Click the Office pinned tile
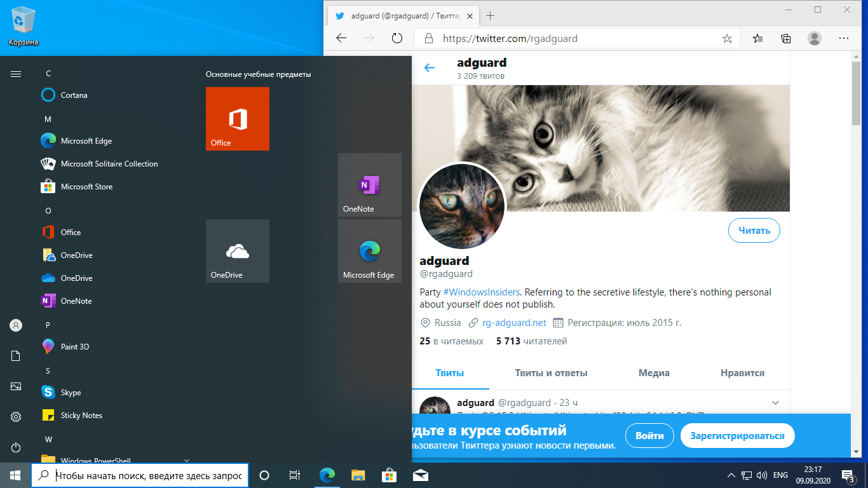This screenshot has height=488, width=868. click(x=238, y=119)
